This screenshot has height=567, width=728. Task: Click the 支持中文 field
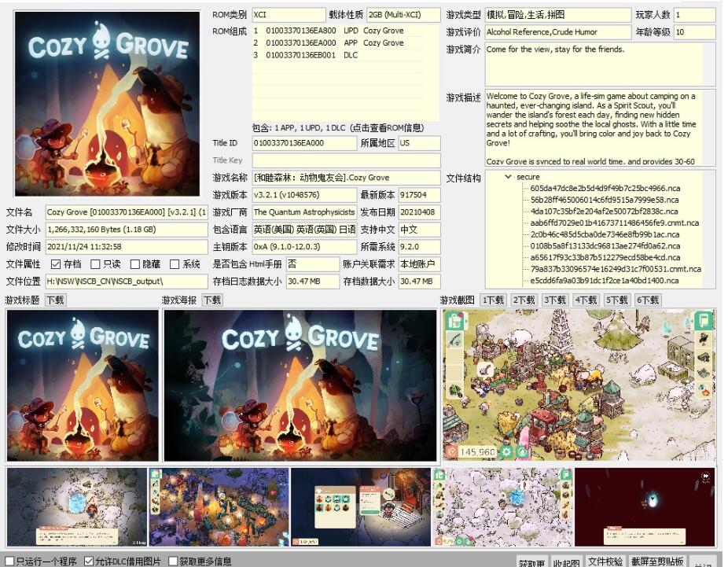tap(419, 230)
